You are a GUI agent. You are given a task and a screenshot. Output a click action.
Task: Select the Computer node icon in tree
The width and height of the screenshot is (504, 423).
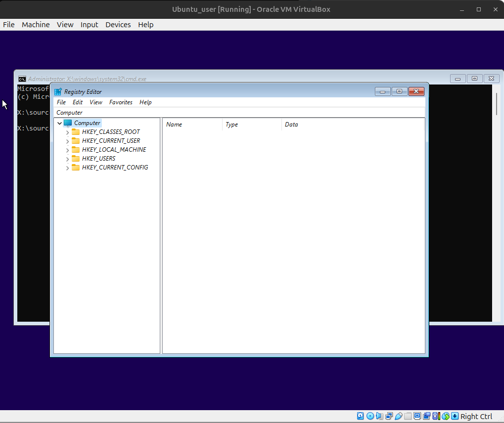point(67,123)
